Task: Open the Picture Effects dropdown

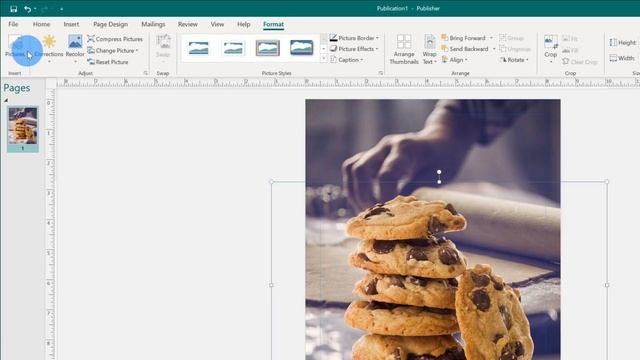Action: 354,49
